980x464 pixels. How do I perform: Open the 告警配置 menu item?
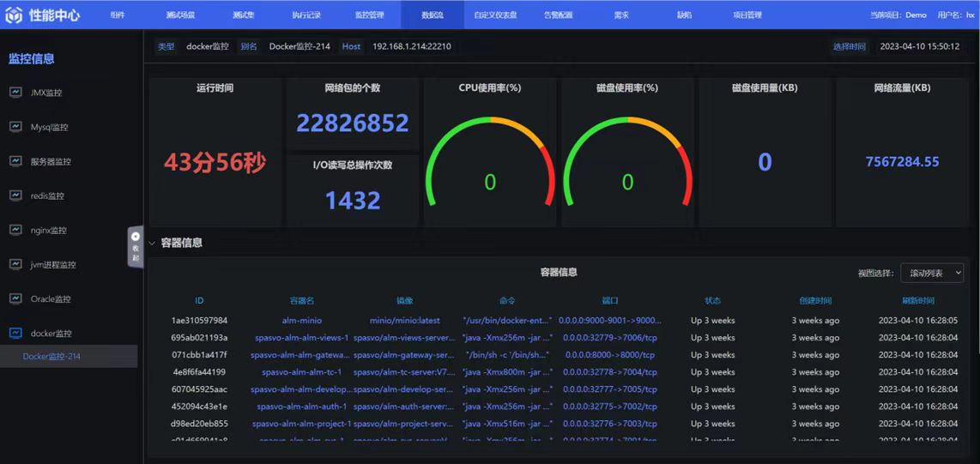[559, 15]
